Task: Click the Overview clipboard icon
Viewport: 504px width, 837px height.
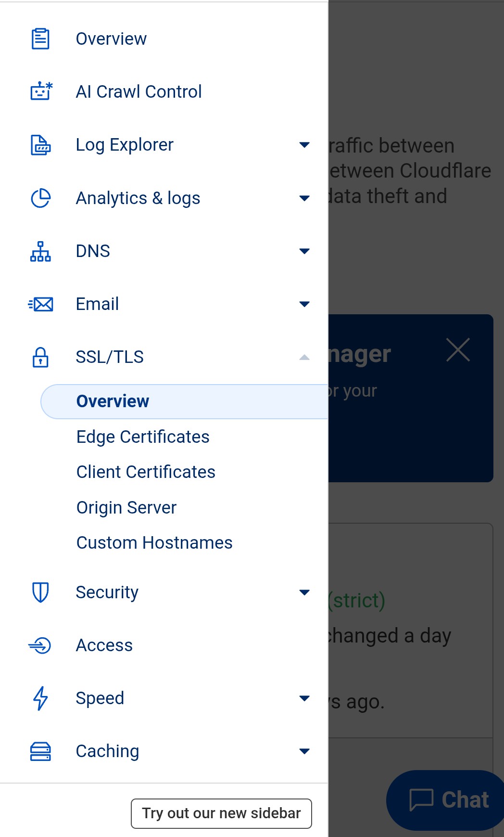Action: pyautogui.click(x=40, y=39)
